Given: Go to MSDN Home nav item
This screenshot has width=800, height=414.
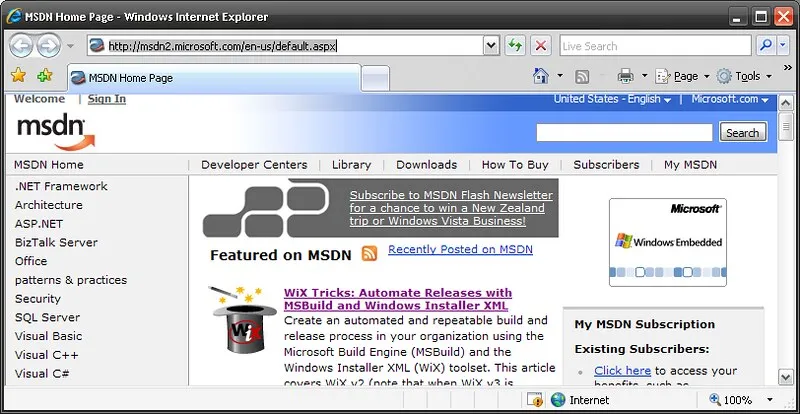Looking at the screenshot, I should (48, 165).
